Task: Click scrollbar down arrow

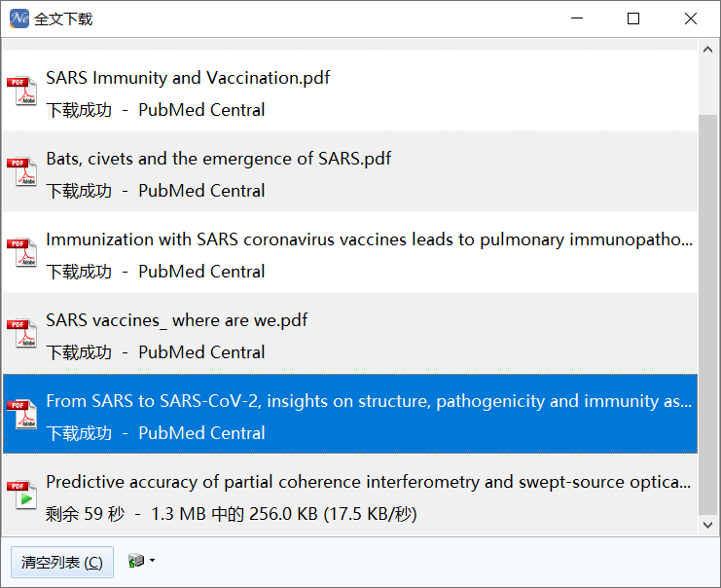Action: click(708, 525)
